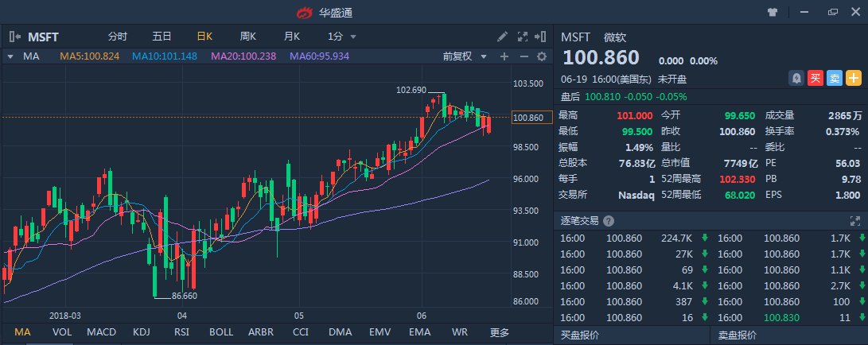Show the RSI indicator
Viewport: 868px width, 345px height.
[181, 332]
